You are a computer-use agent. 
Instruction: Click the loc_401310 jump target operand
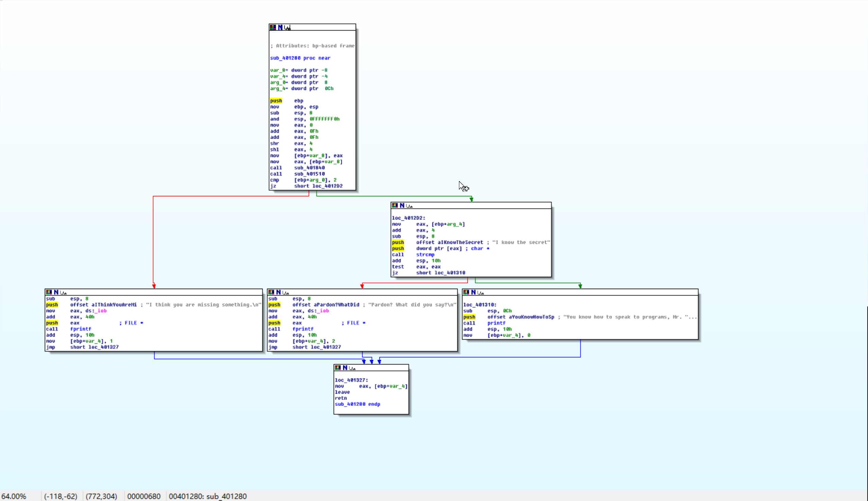(449, 272)
